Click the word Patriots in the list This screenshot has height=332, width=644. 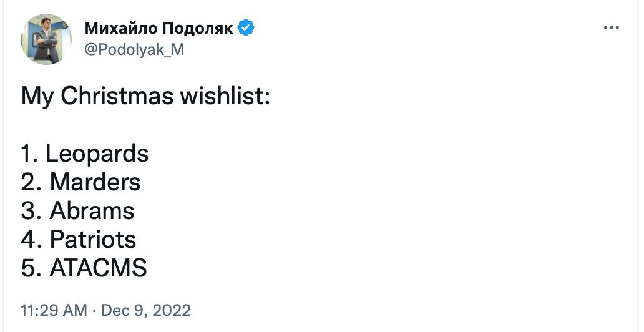(x=92, y=239)
